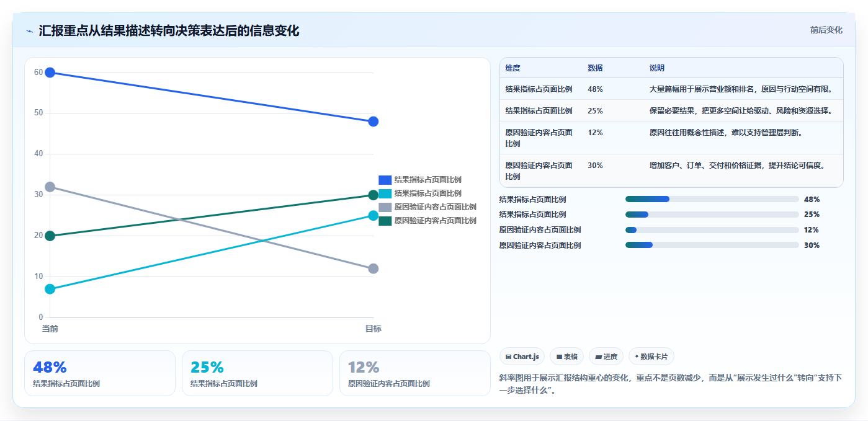Image resolution: width=868 pixels, height=421 pixels.
Task: Select the dark green legend swatch
Action: pos(385,221)
